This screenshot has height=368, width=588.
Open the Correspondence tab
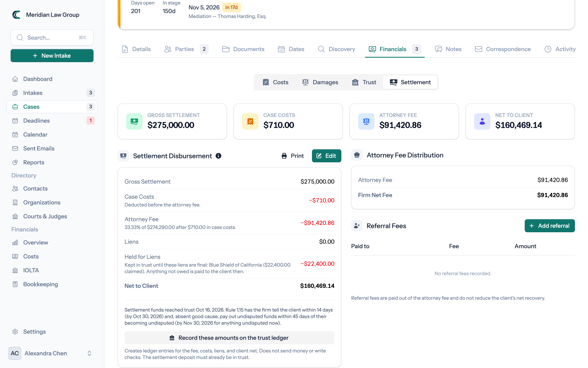point(503,49)
